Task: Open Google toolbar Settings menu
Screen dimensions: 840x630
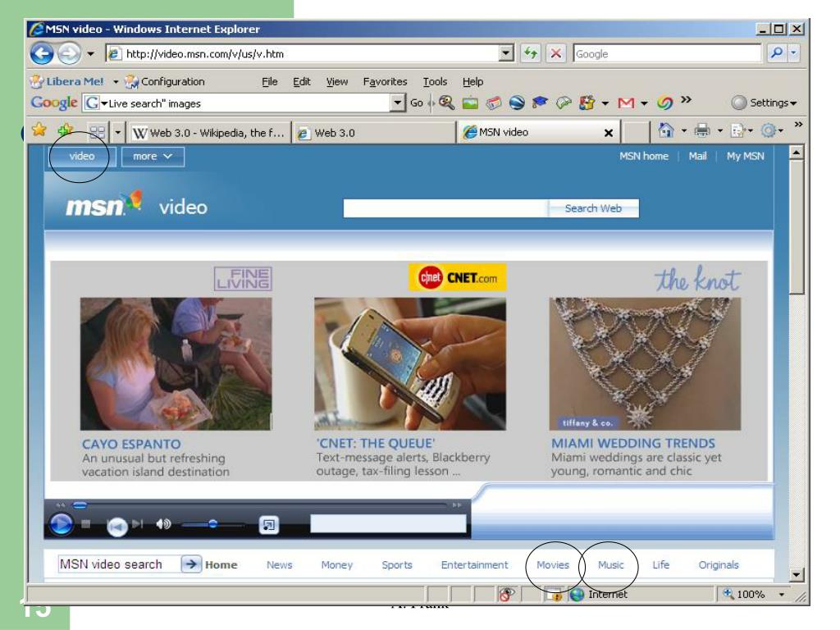Action: point(765,103)
